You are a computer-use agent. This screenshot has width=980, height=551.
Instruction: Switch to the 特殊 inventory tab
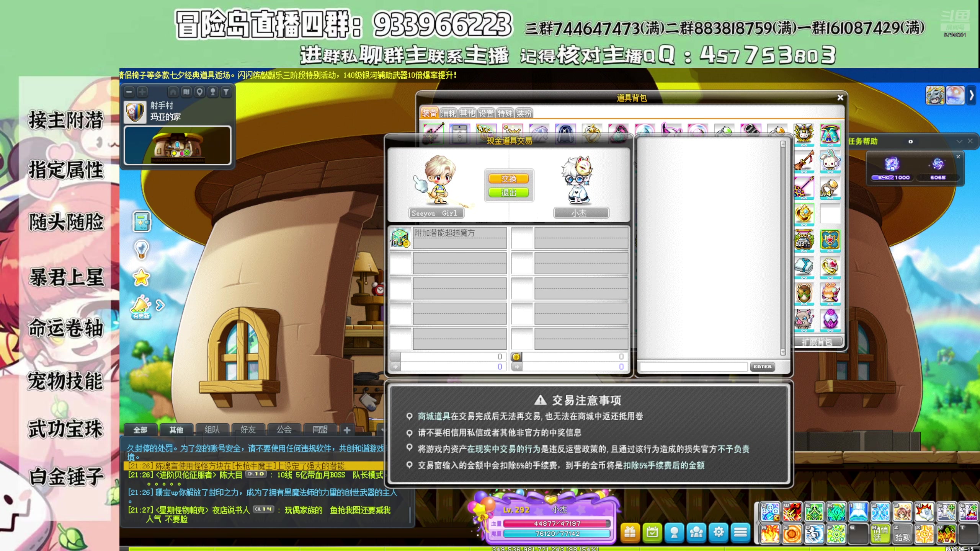pos(505,113)
